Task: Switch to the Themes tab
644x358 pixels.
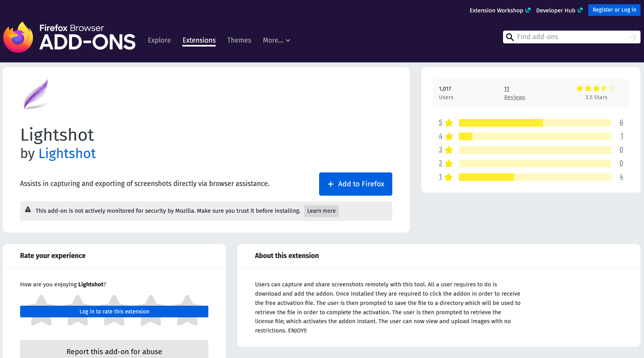Action: 239,40
